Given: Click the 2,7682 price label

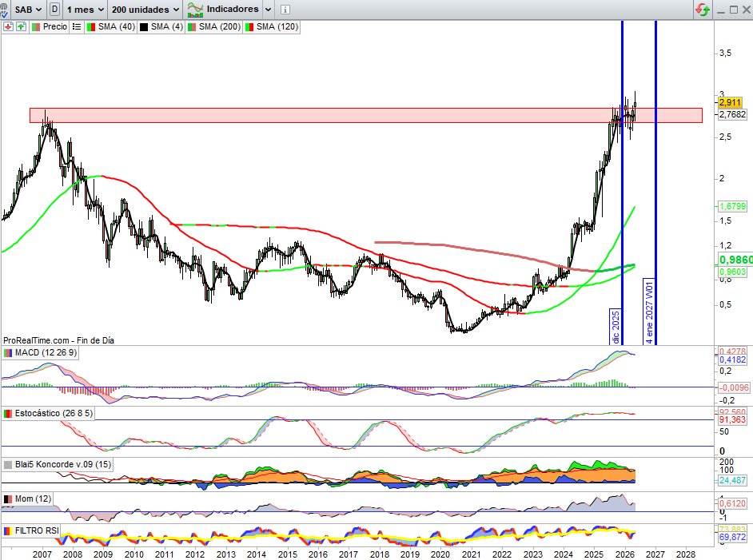Looking at the screenshot, I should pos(732,114).
